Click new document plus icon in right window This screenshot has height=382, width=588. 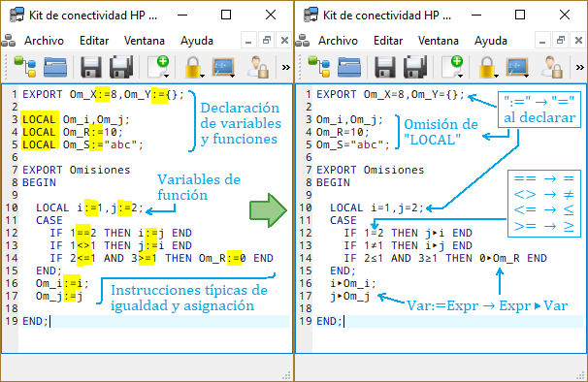(x=452, y=66)
